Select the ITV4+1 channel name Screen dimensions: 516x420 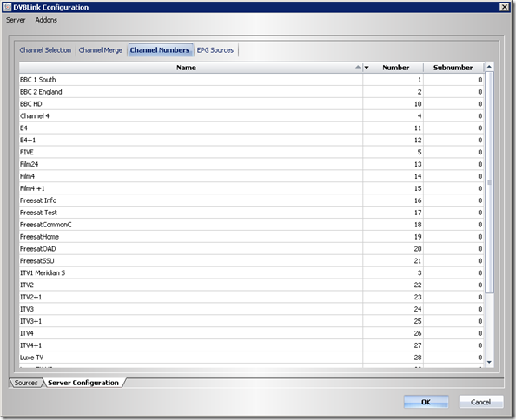click(31, 345)
